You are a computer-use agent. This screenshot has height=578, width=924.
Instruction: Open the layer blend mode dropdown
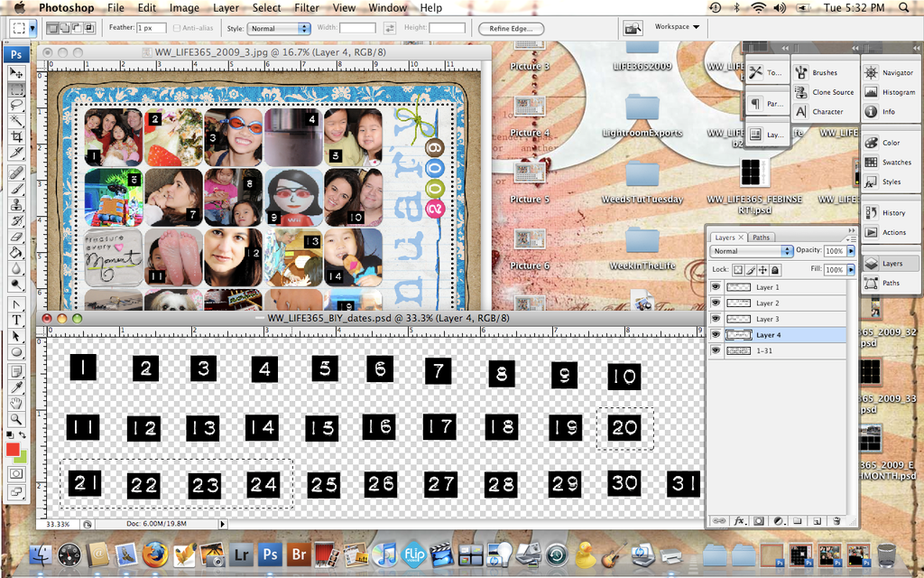(752, 251)
